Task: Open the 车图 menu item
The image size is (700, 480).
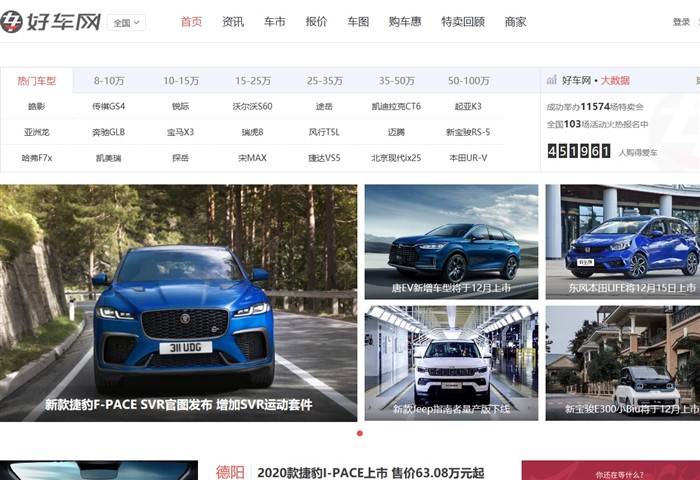Action: pyautogui.click(x=358, y=21)
